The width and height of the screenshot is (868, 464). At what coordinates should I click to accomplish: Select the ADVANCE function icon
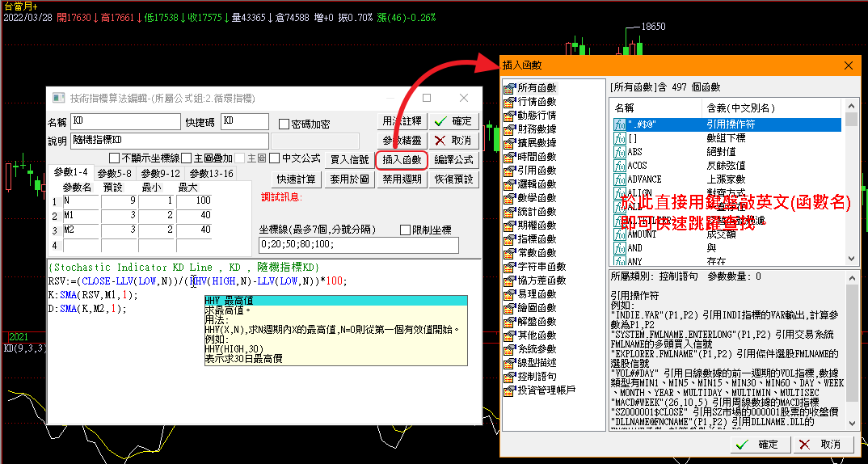coord(620,179)
